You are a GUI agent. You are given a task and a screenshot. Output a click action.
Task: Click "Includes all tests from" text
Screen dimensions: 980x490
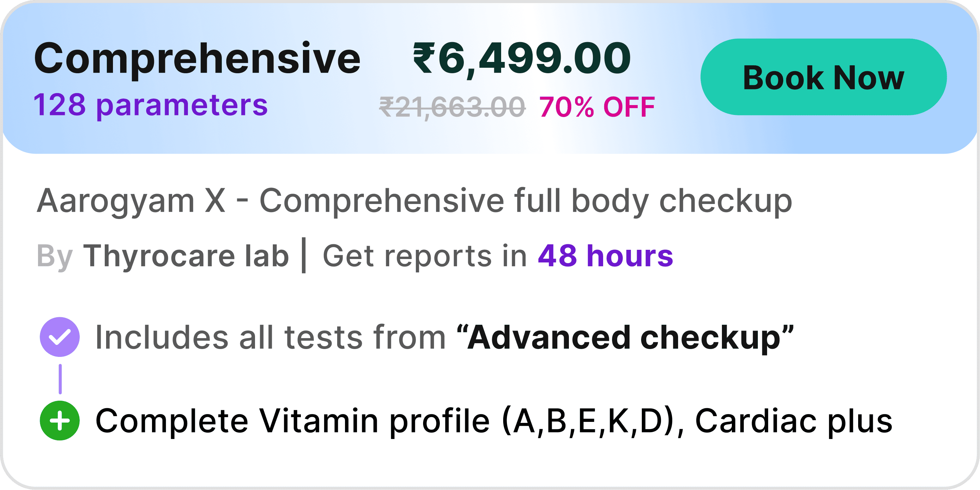[x=270, y=337]
